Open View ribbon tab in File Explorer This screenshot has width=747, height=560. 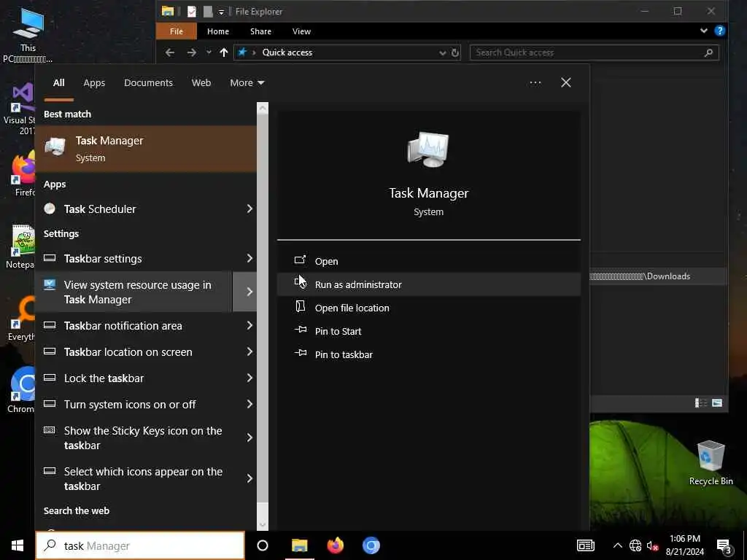[x=301, y=31]
